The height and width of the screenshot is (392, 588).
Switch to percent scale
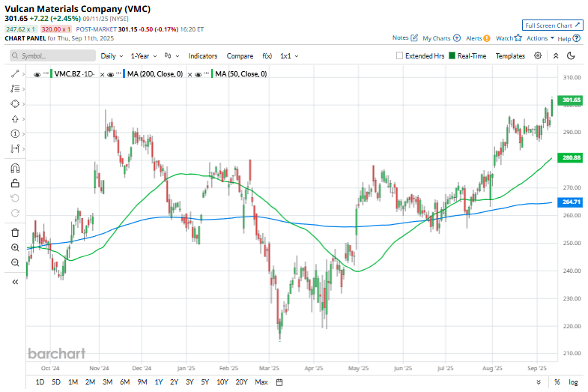click(557, 382)
